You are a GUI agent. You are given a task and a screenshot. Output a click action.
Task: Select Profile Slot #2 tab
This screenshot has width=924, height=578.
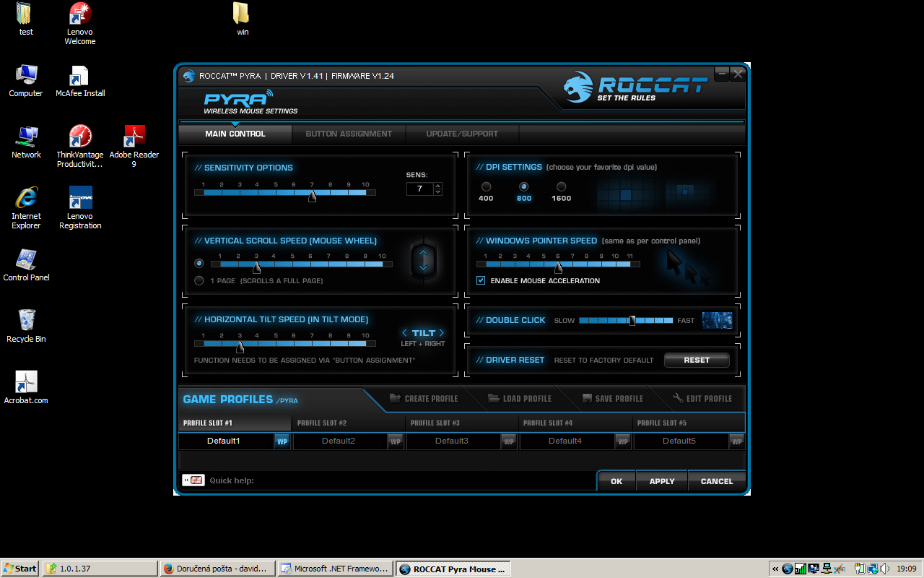click(348, 423)
